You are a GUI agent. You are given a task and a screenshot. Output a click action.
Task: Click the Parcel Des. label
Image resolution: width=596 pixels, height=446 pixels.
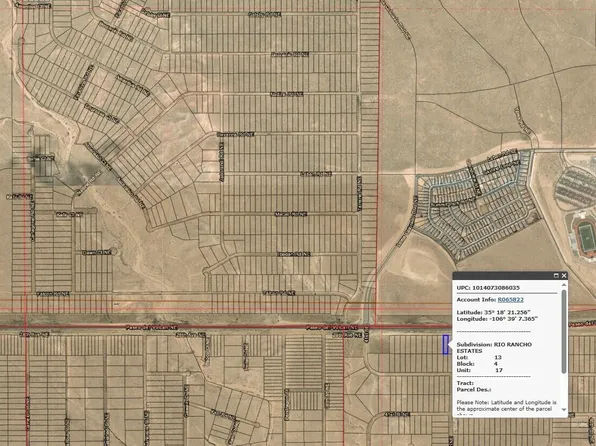[474, 390]
